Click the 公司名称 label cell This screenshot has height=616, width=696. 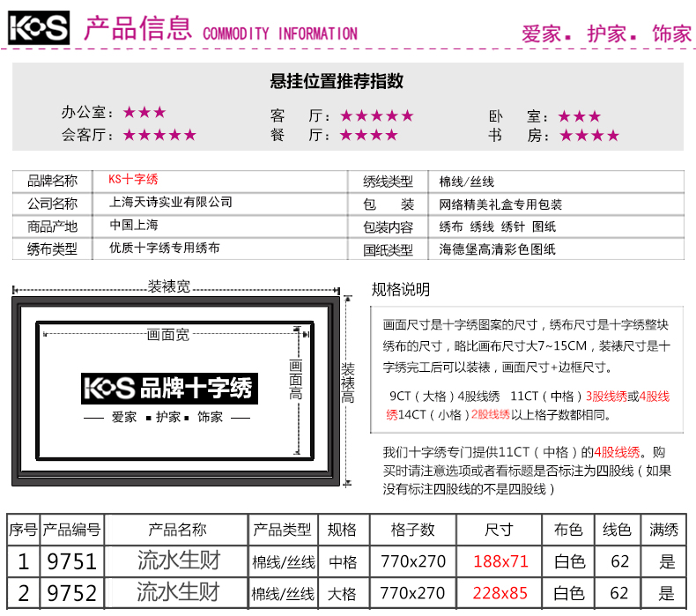[x=52, y=204]
